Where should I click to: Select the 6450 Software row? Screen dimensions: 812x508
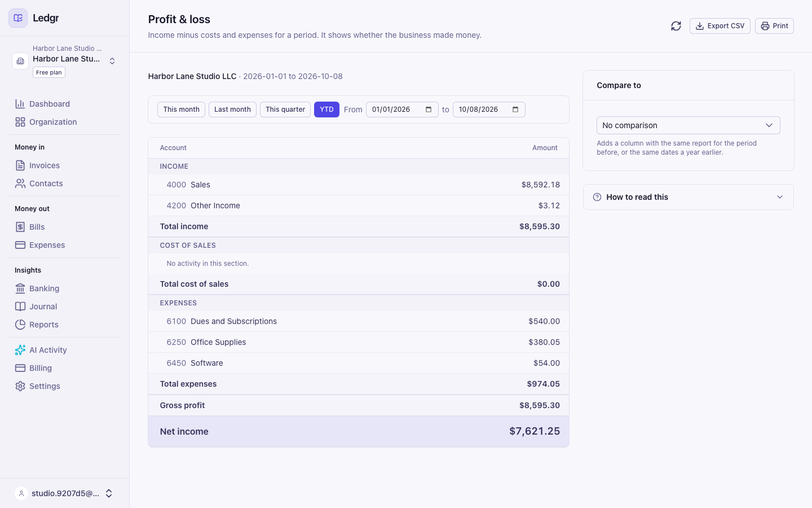[359, 363]
